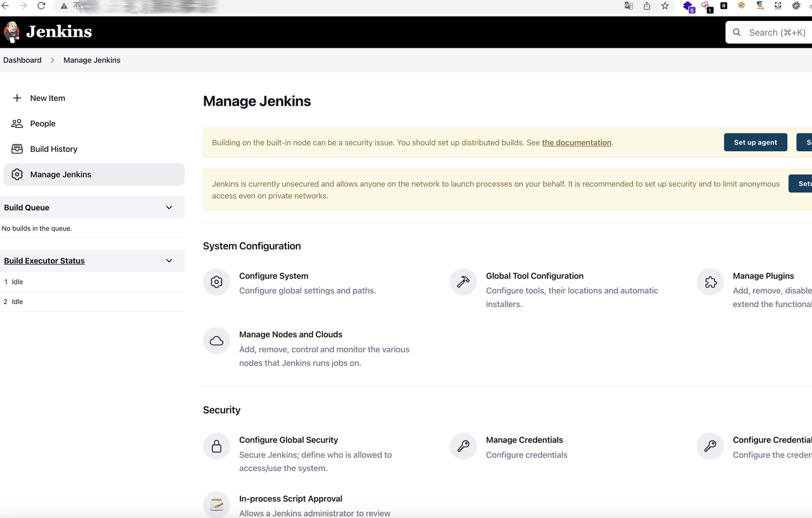Screen dimensions: 812x518
Task: Click the Jenkins butler logo icon
Action: [11, 32]
